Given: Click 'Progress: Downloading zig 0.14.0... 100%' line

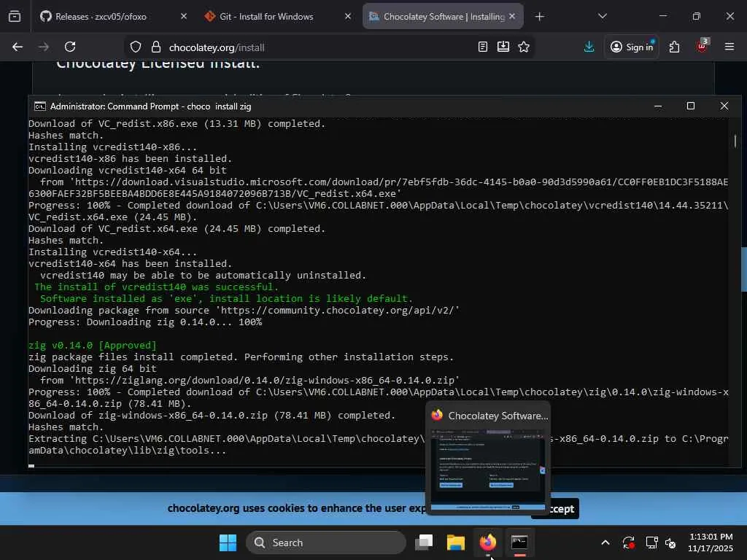Looking at the screenshot, I should tap(145, 322).
